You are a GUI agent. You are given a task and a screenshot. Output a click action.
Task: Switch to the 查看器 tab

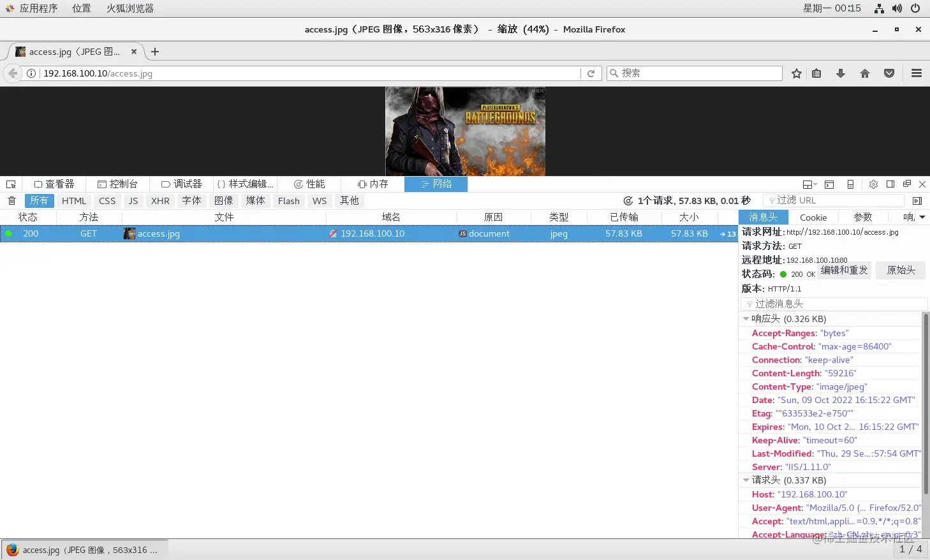point(54,184)
